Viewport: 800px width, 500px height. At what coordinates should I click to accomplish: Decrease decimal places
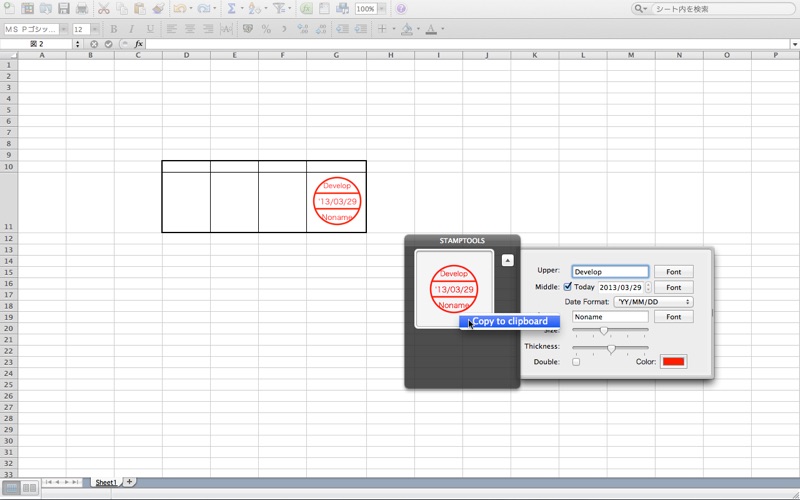[320, 29]
